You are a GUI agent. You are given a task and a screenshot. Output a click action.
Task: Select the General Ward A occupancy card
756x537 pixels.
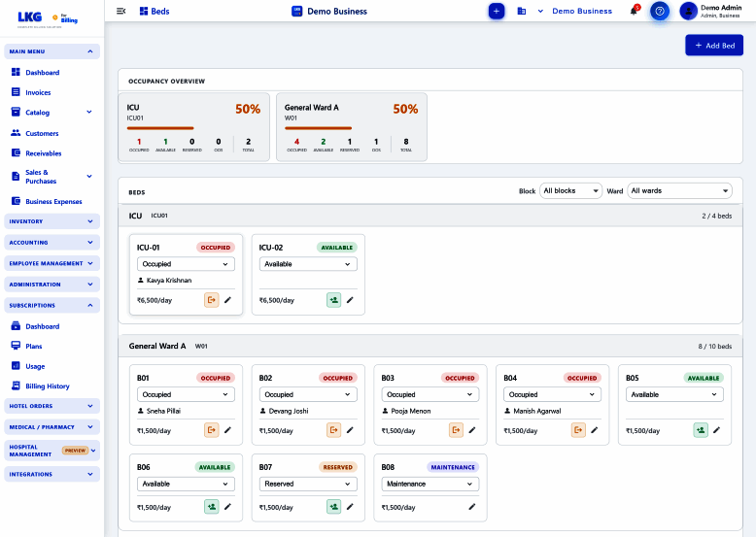[x=352, y=127]
